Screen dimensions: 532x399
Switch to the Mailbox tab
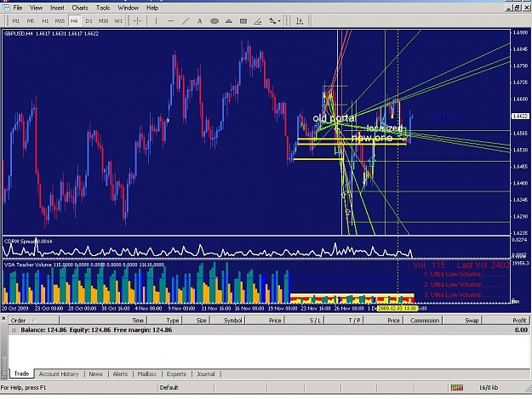tap(147, 374)
